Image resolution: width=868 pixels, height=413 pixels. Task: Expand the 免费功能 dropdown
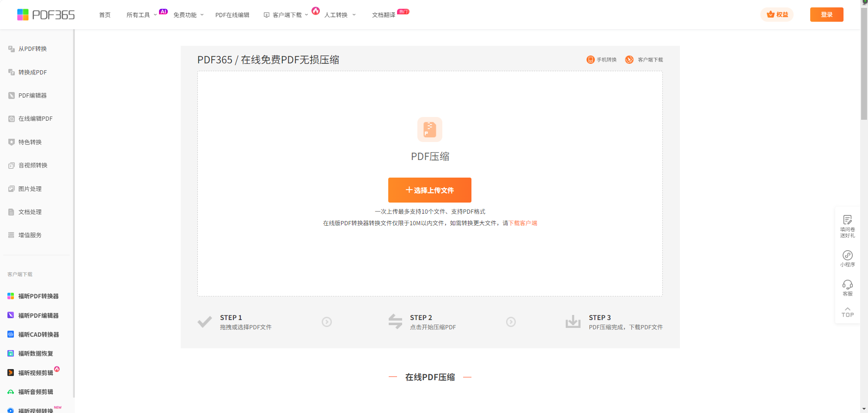(x=188, y=15)
